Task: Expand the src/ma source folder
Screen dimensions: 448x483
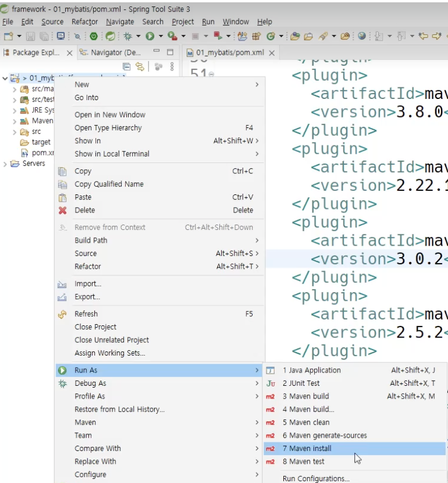Action: click(15, 90)
